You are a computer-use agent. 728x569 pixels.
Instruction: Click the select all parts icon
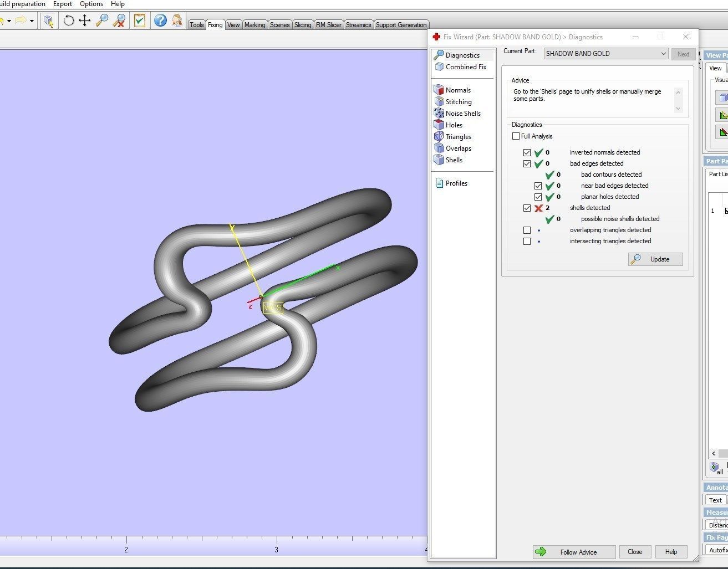pos(715,468)
